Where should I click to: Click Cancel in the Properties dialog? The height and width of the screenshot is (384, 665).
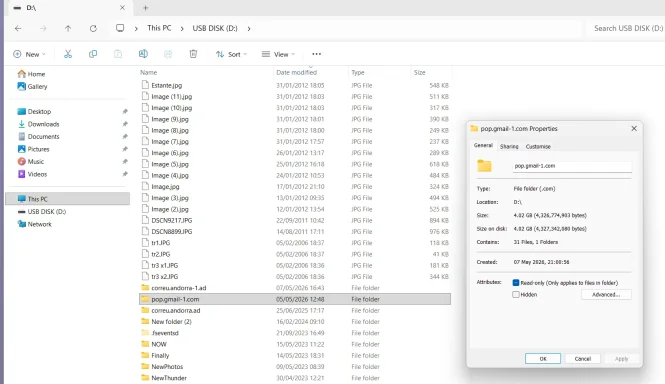tap(583, 359)
